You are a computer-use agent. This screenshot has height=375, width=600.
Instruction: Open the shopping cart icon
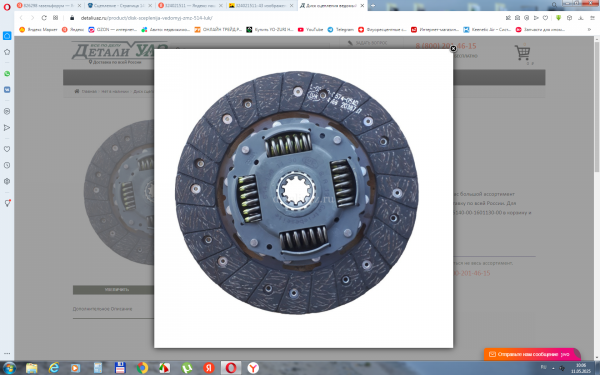[x=522, y=52]
